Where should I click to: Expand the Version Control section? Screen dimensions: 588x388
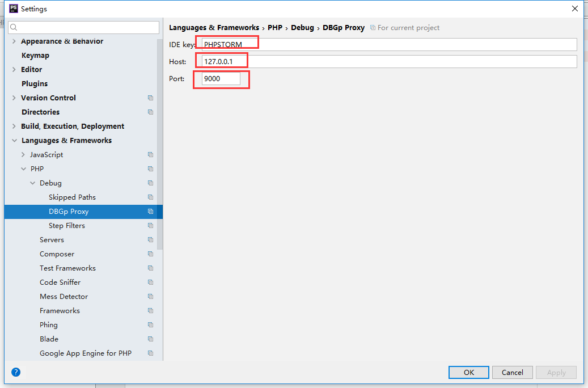14,98
